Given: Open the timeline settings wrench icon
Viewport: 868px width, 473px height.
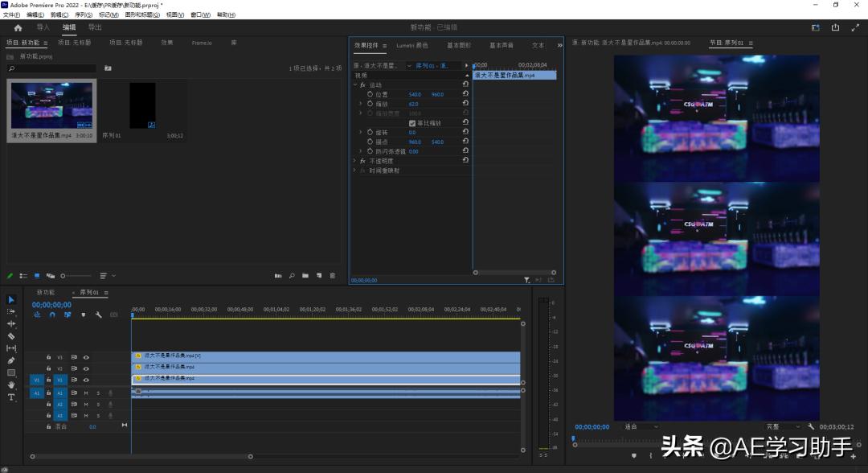Looking at the screenshot, I should (99, 315).
